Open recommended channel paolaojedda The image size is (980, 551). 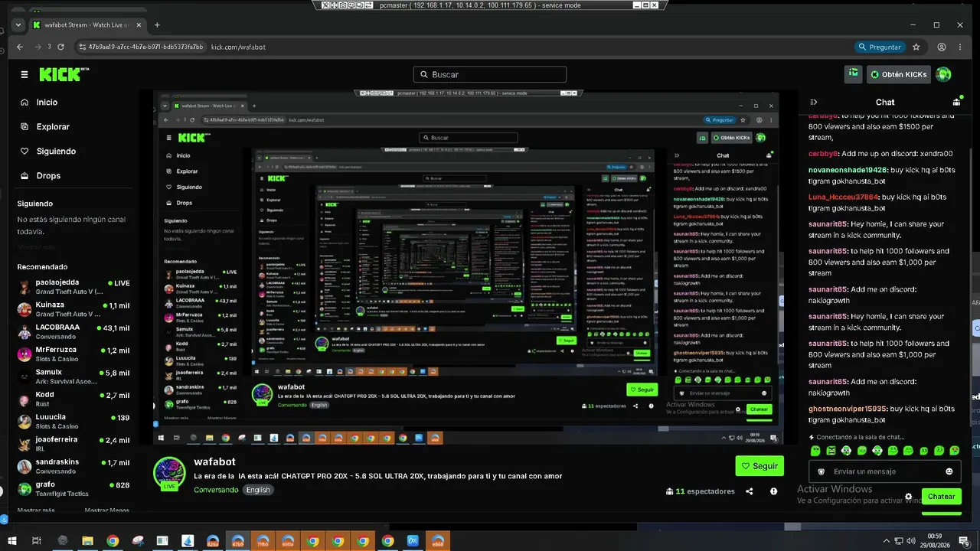pyautogui.click(x=73, y=287)
